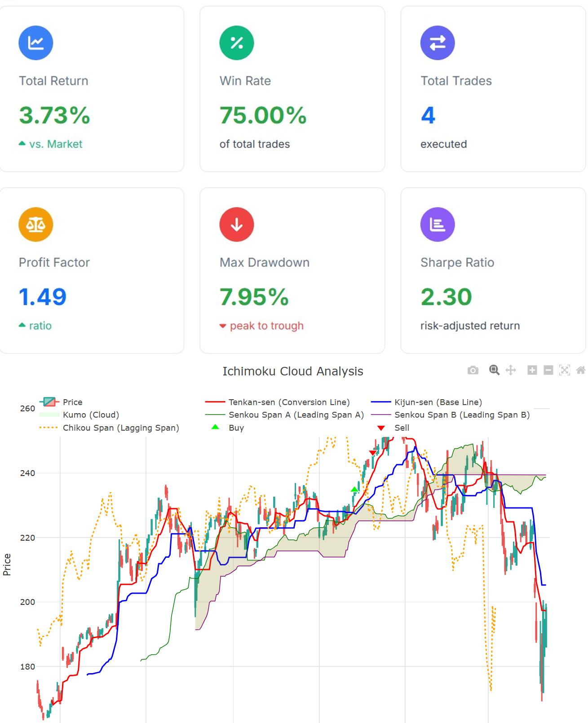Hide the Kumo (Cloud) legend entry
Screen dimensions: 588x723
(90, 415)
